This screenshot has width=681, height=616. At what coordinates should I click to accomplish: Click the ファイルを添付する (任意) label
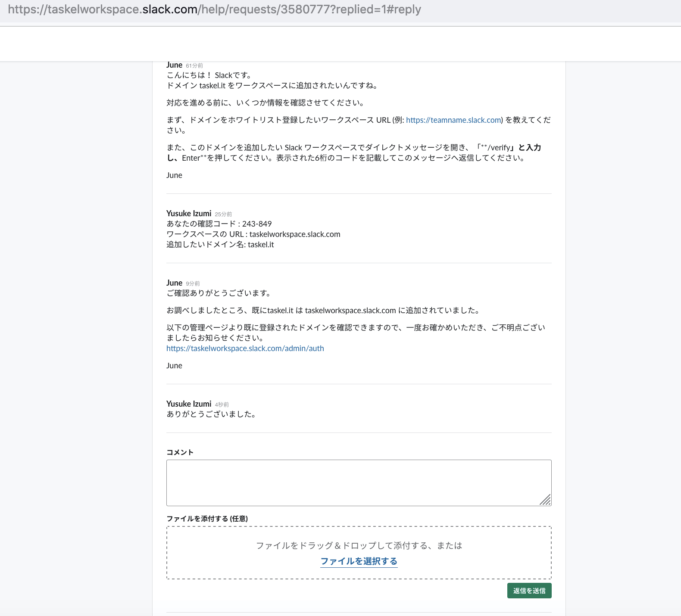coord(207,519)
